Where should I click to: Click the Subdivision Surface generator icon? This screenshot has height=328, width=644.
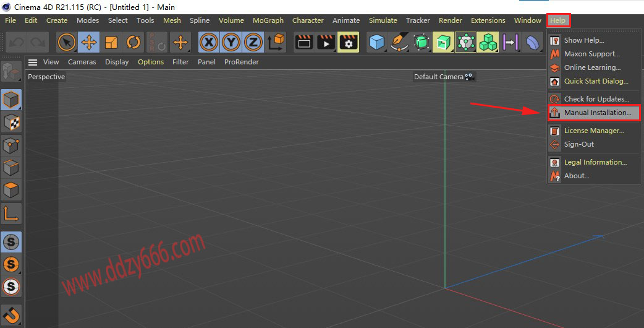pyautogui.click(x=421, y=42)
